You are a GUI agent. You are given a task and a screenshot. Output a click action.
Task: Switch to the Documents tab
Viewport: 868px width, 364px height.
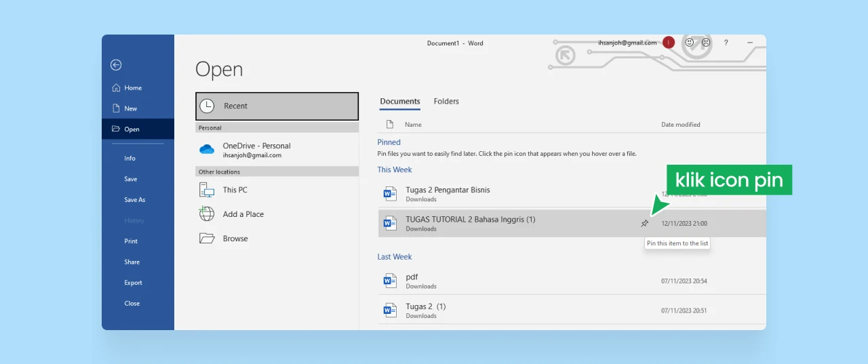point(400,102)
